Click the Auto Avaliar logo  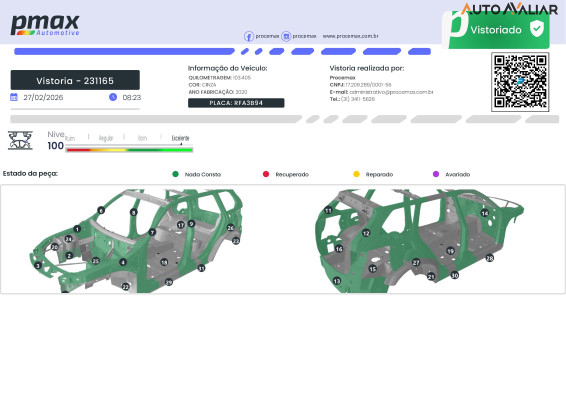point(509,9)
